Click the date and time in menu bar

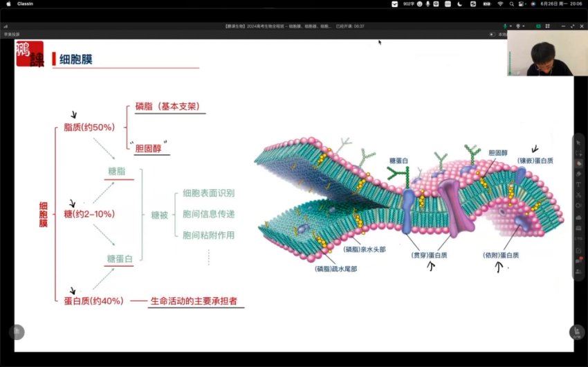(x=561, y=3)
